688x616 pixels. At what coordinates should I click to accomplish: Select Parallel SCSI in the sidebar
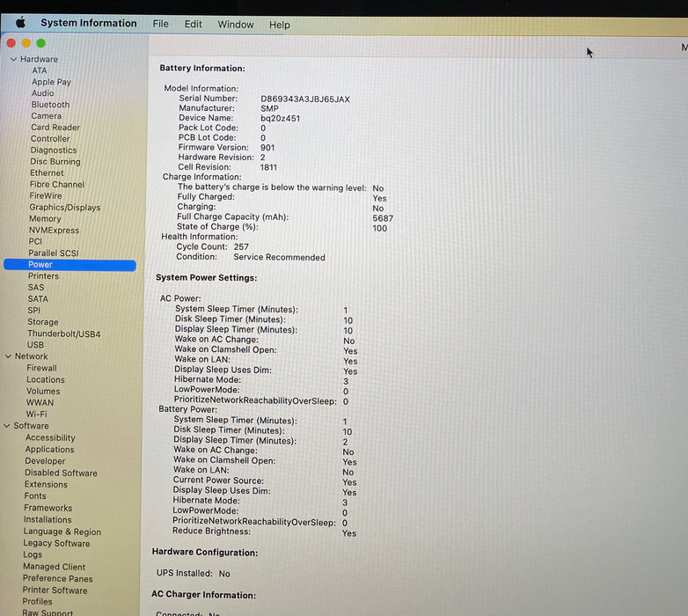[x=54, y=253]
